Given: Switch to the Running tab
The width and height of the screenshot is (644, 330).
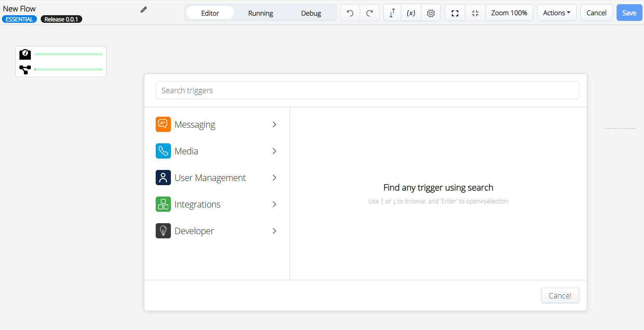Looking at the screenshot, I should coord(260,13).
